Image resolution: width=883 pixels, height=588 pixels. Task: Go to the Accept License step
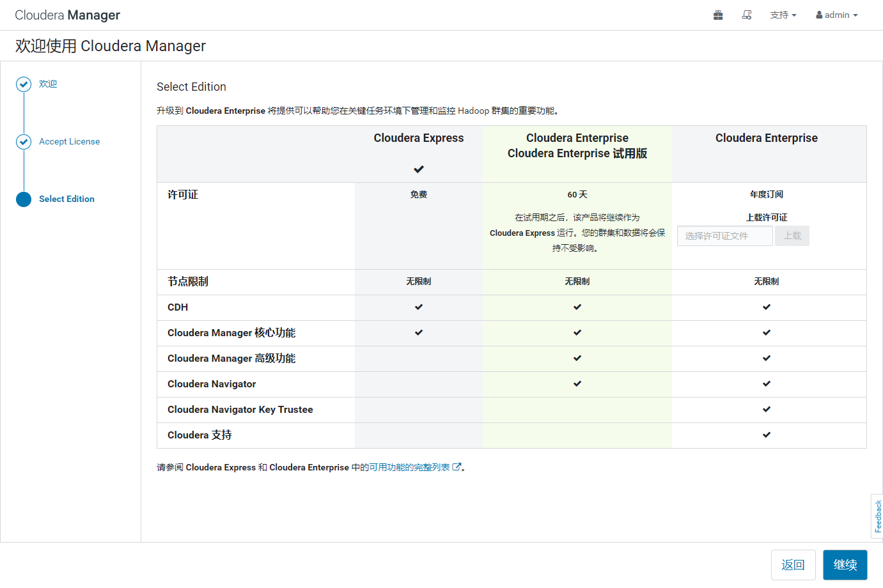[x=69, y=141]
